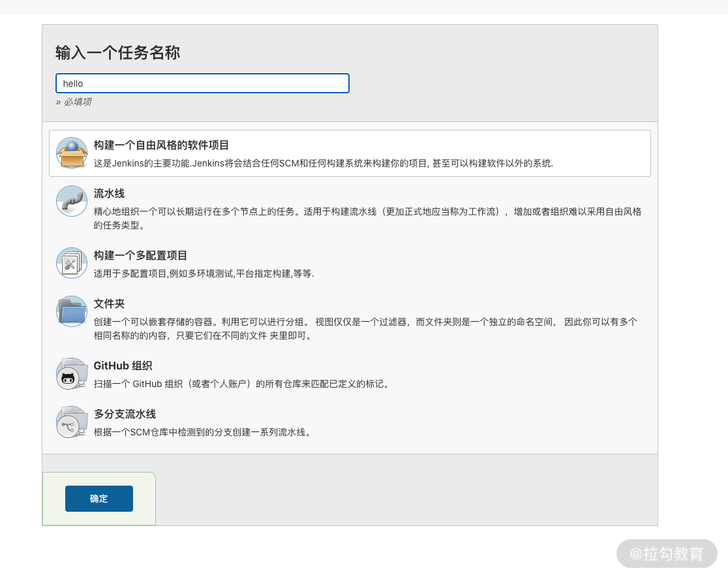This screenshot has height=577, width=728.
Task: Click the freestyle project Jenkins description text
Action: pyautogui.click(x=323, y=163)
